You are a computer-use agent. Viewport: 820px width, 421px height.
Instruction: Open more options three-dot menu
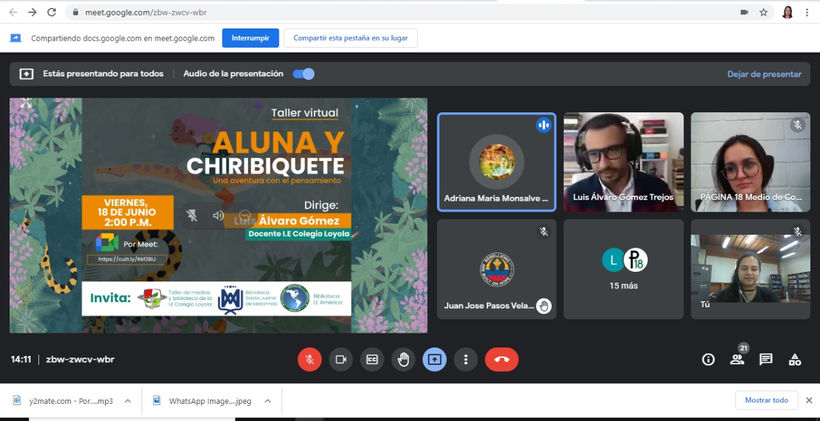[465, 359]
